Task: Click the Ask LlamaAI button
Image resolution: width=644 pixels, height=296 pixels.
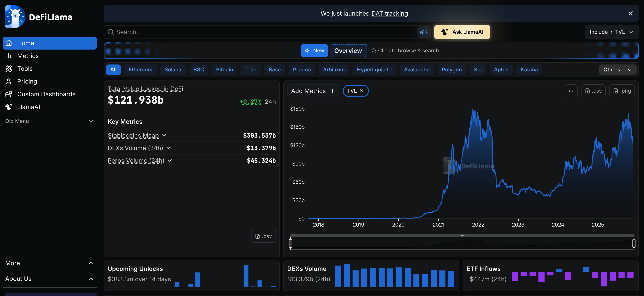Action: [x=462, y=32]
